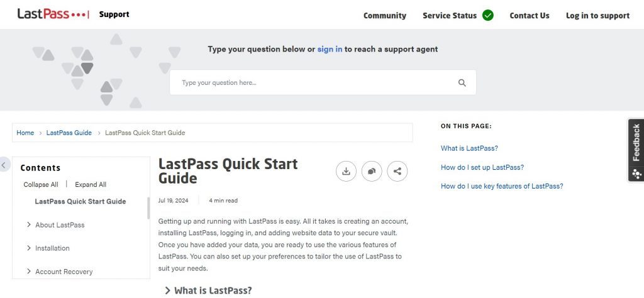Expand the Account Recovery section
644x298 pixels.
pos(29,272)
